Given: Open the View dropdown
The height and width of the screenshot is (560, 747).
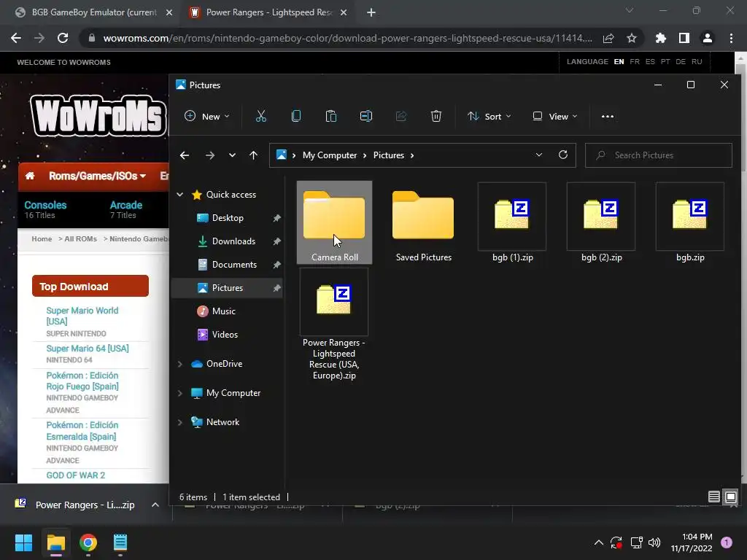Looking at the screenshot, I should pyautogui.click(x=554, y=116).
